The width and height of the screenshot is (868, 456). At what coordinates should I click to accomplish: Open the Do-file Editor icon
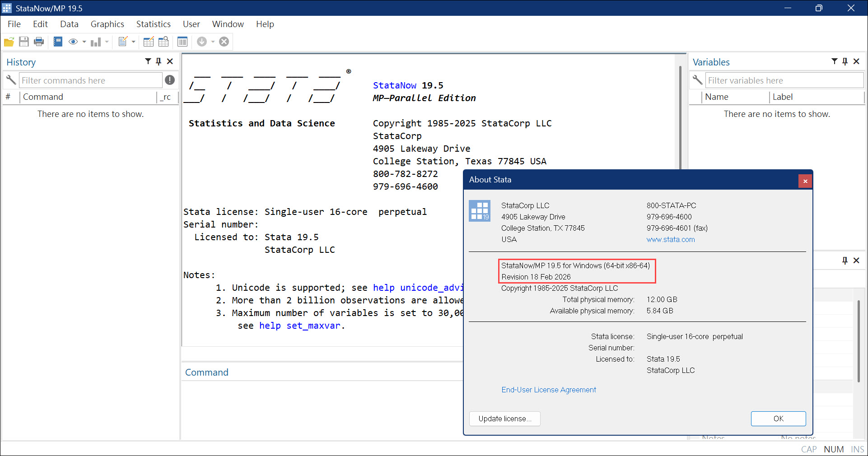coord(122,42)
